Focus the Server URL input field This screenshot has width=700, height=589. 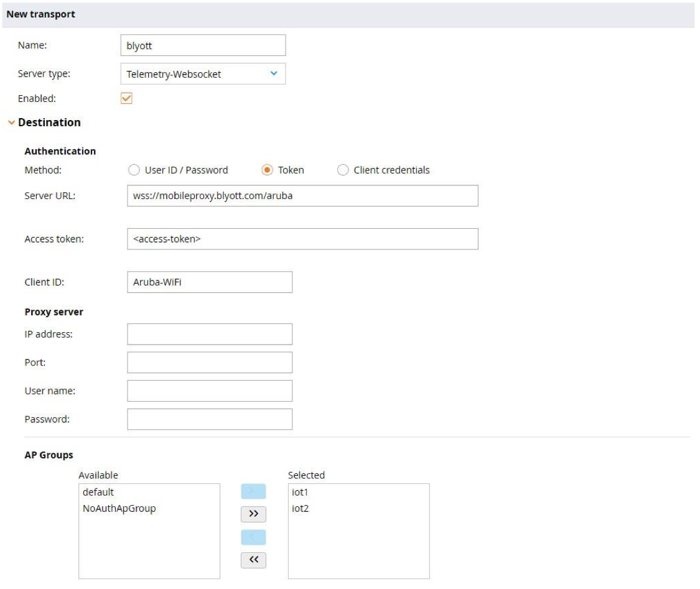tap(302, 195)
